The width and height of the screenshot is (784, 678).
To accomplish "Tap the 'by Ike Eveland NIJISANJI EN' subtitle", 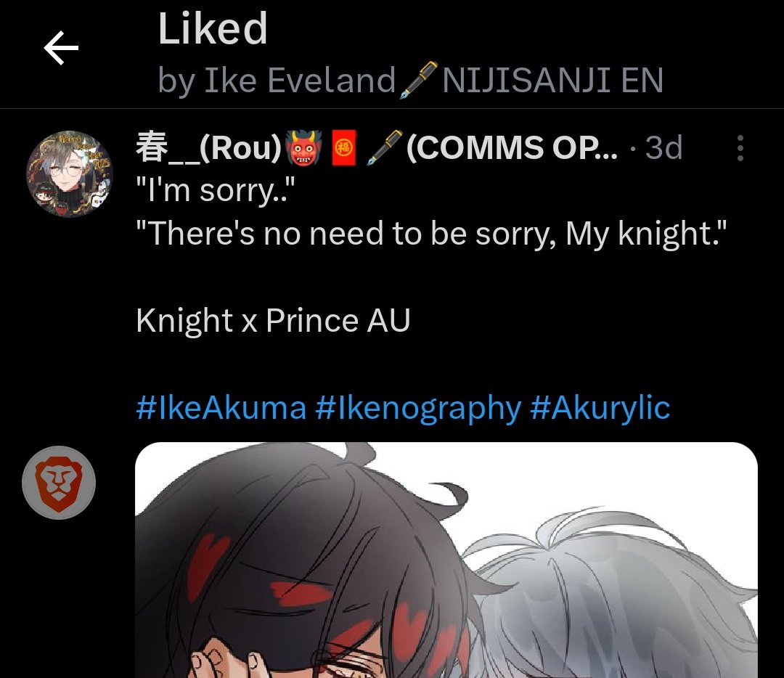I will point(410,80).
